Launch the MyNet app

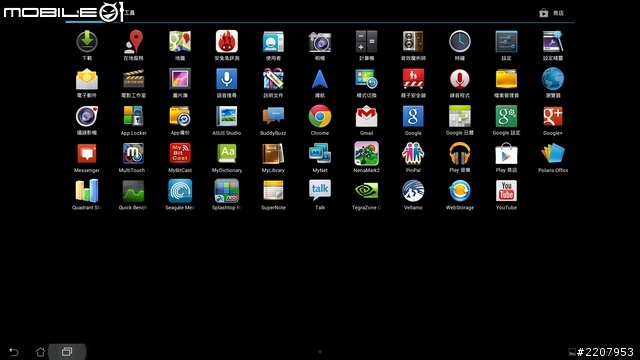click(320, 154)
